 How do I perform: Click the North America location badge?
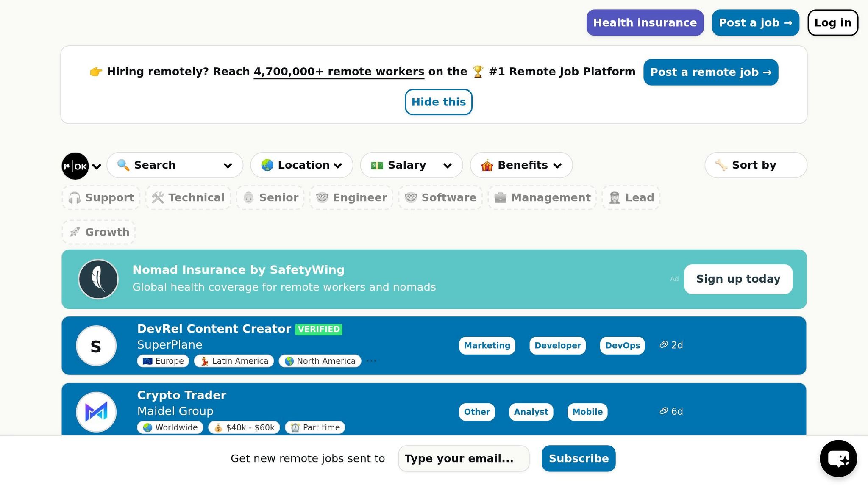pyautogui.click(x=320, y=361)
